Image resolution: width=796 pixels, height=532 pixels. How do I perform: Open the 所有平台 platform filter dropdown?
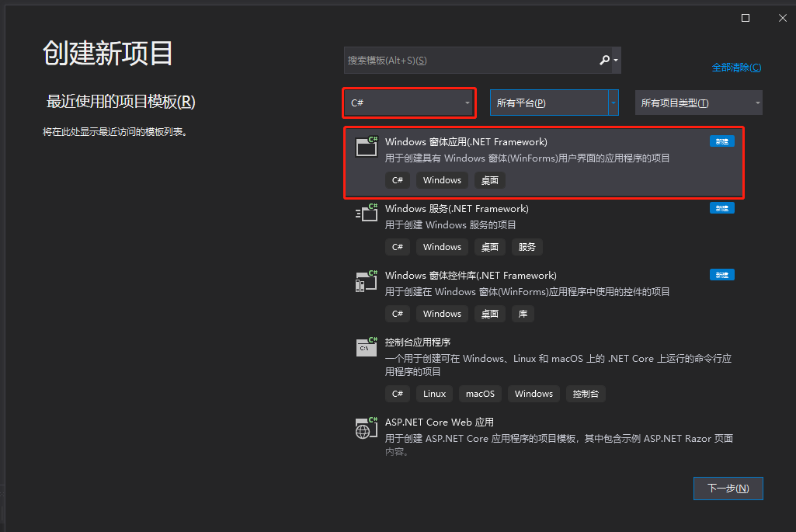point(554,103)
